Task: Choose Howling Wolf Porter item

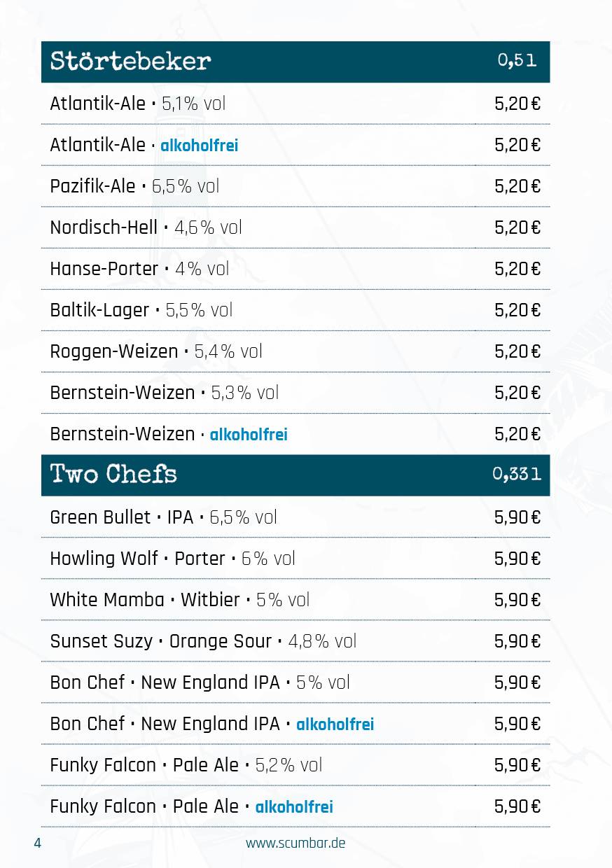Action: (x=295, y=559)
